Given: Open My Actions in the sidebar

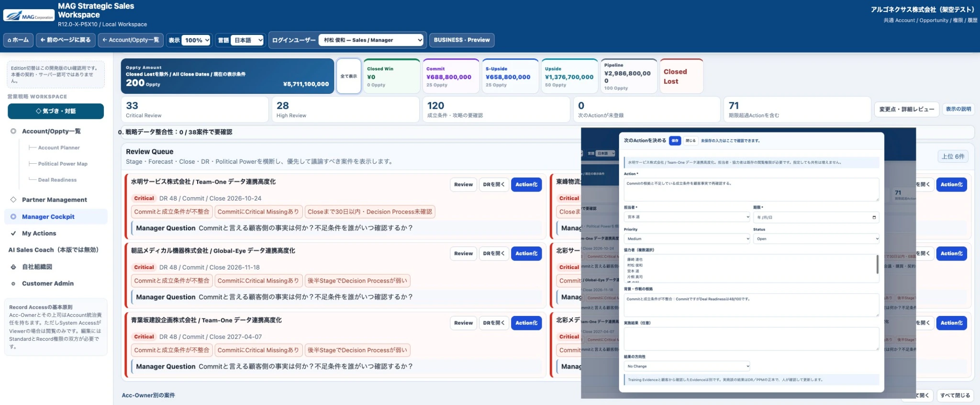Looking at the screenshot, I should pyautogui.click(x=39, y=233).
